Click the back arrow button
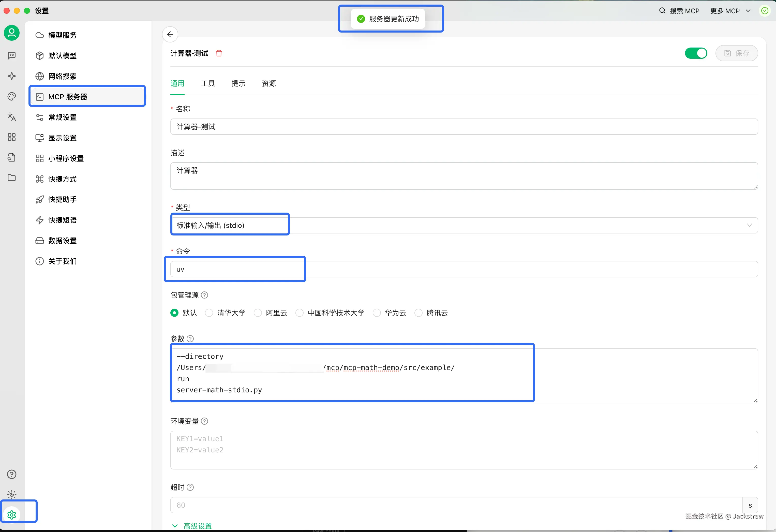The width and height of the screenshot is (776, 532). (x=170, y=34)
